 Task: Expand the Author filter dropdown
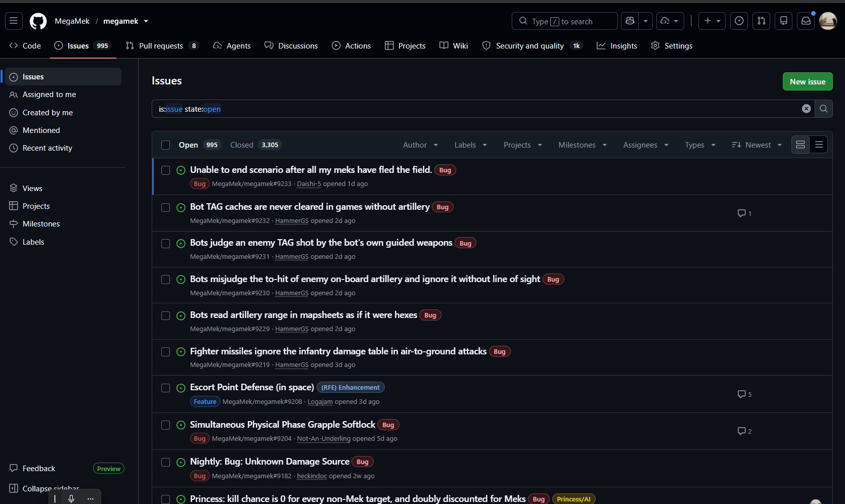click(420, 145)
